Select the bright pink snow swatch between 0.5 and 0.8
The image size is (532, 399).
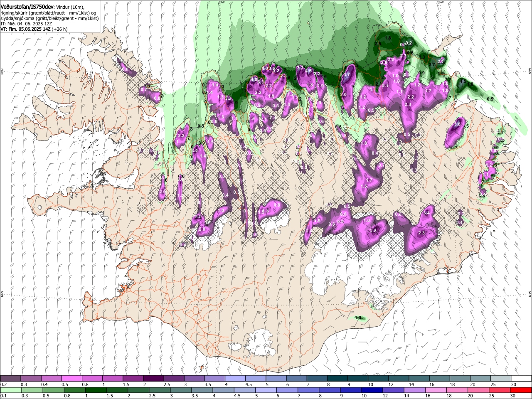(x=71, y=379)
